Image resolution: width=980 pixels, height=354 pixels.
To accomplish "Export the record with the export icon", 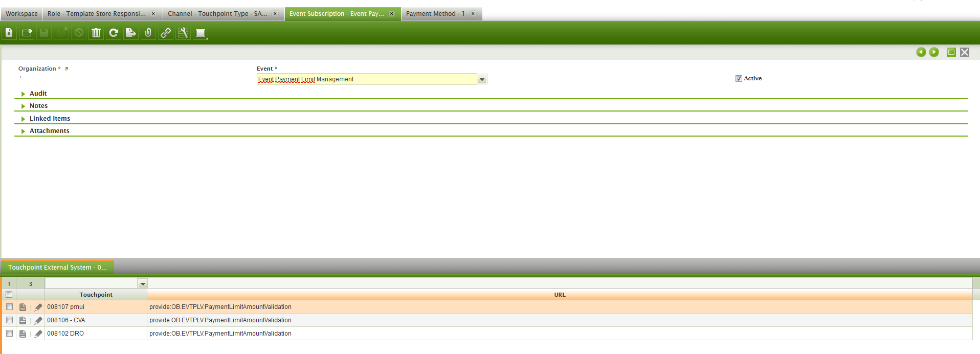I will click(131, 33).
